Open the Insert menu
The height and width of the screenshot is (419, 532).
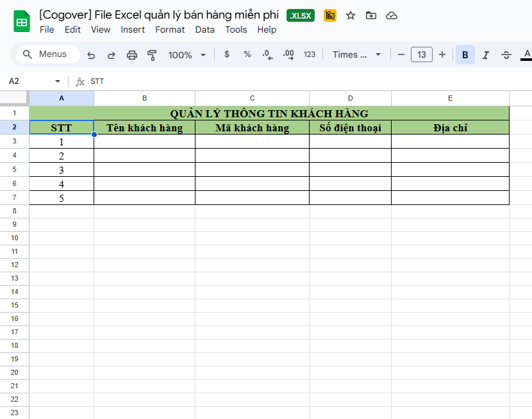pyautogui.click(x=133, y=30)
